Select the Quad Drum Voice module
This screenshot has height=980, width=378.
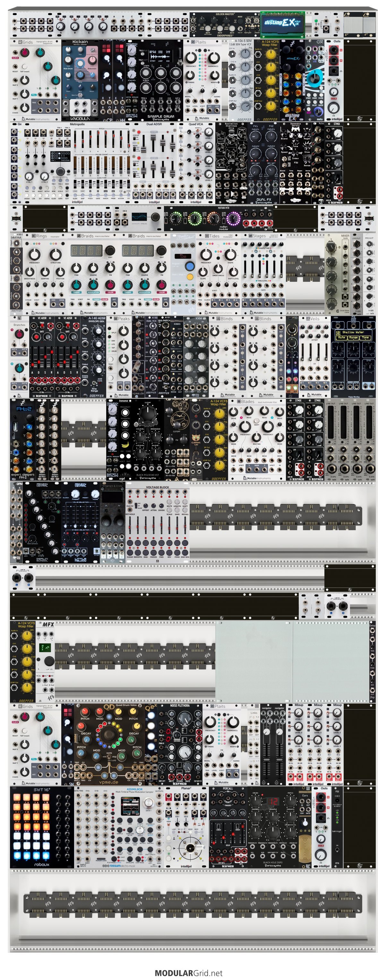coord(109,744)
